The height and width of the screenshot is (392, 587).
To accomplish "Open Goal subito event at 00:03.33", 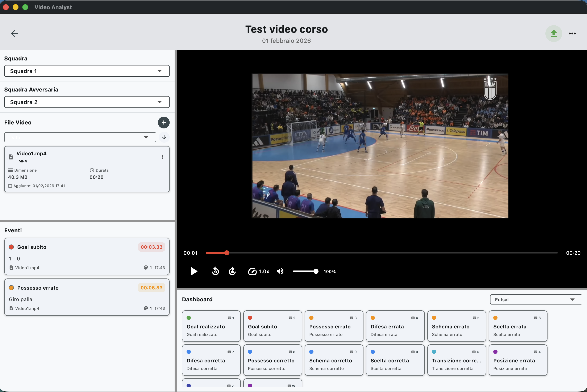I will tap(87, 256).
